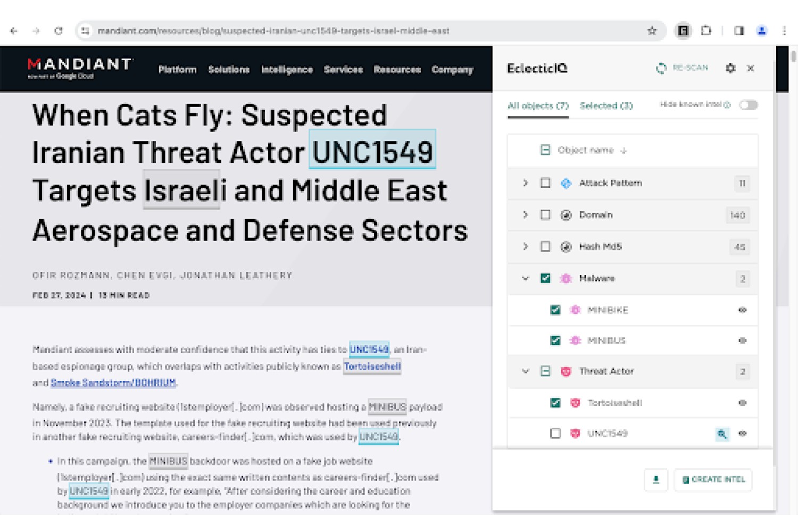Collapse the Malware group
This screenshot has width=798, height=532.
point(525,278)
